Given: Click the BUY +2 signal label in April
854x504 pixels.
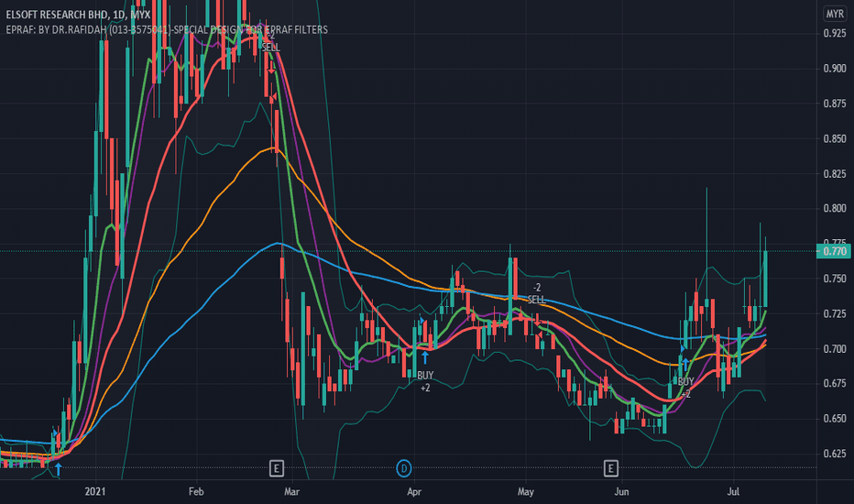Looking at the screenshot, I should tap(425, 381).
